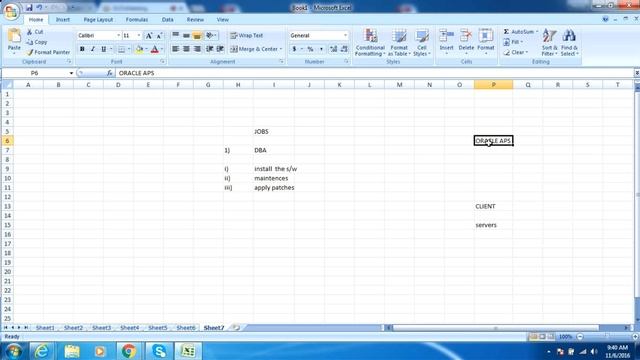
Task: Toggle bold formatting
Action: click(x=82, y=49)
